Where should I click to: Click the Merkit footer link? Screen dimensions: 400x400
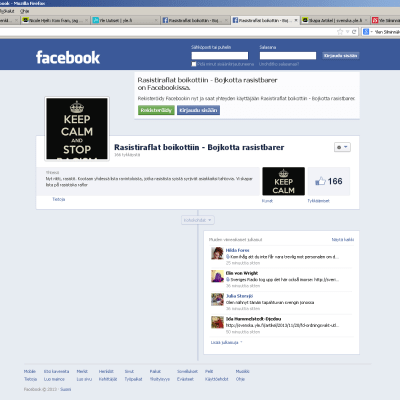click(x=82, y=371)
